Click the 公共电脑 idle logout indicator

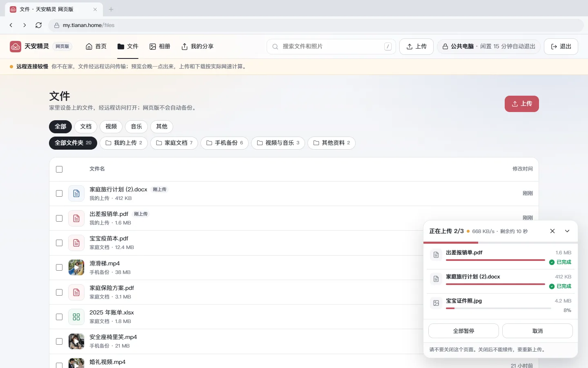coord(489,47)
